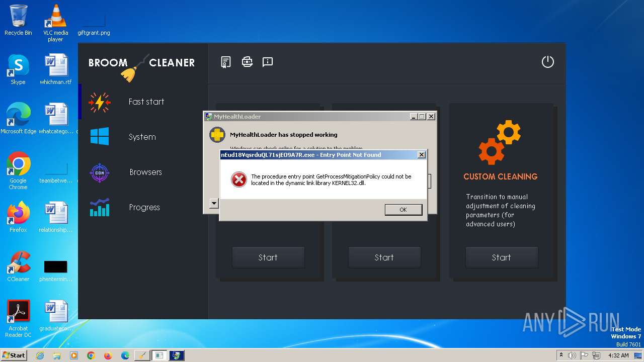Open VLC media player desktop shortcut

click(x=55, y=23)
